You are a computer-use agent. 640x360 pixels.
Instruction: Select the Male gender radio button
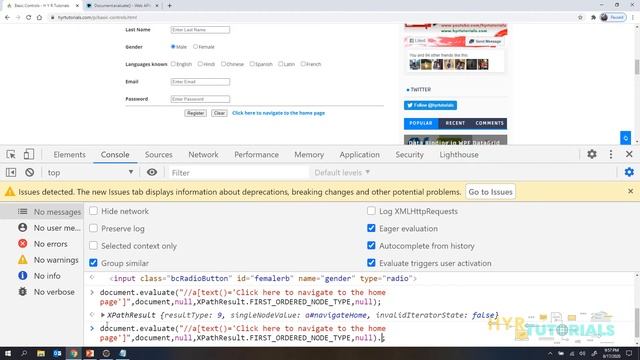(173, 47)
